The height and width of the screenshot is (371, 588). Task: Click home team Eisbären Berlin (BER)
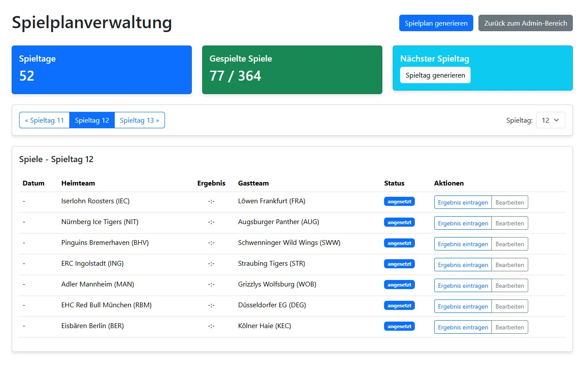coord(93,326)
